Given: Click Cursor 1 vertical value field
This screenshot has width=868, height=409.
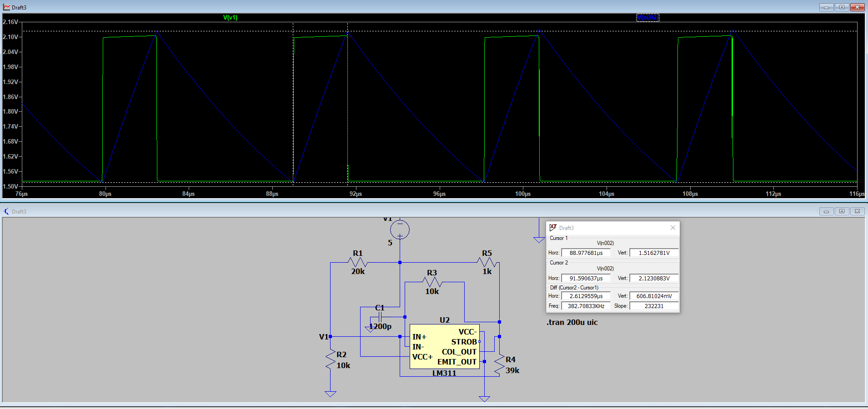Looking at the screenshot, I should pos(654,253).
